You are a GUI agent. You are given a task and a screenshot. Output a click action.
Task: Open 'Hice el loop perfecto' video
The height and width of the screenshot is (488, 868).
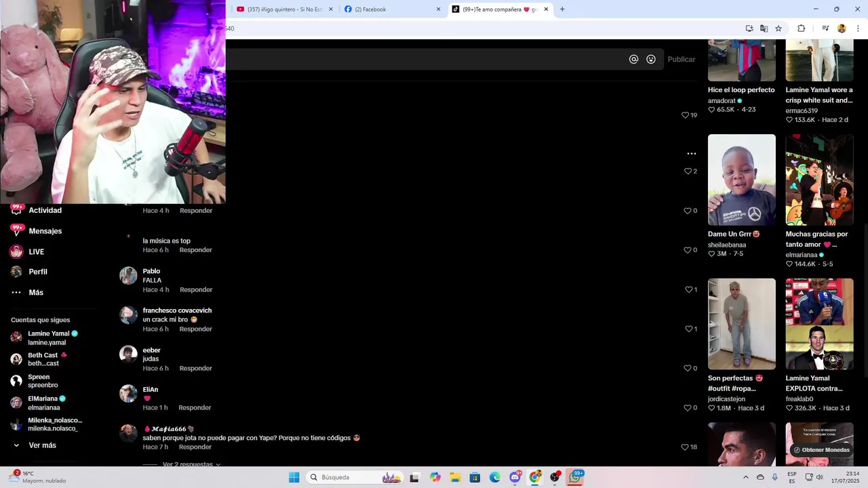[741, 60]
